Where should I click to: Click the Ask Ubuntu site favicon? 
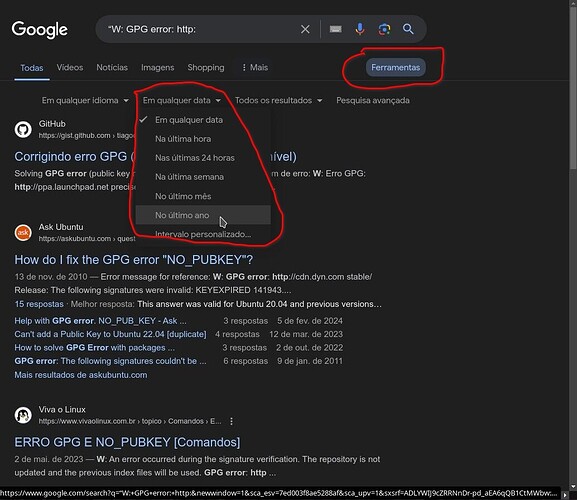click(x=23, y=233)
